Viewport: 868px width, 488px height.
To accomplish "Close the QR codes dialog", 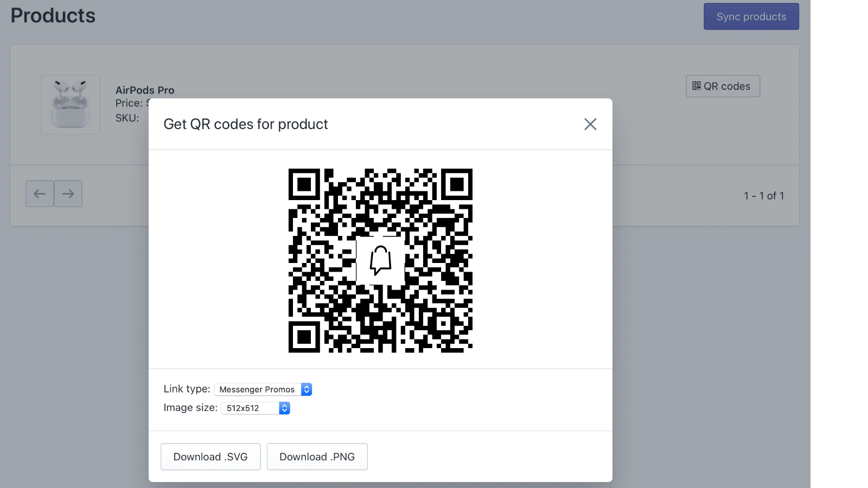I will (x=590, y=124).
